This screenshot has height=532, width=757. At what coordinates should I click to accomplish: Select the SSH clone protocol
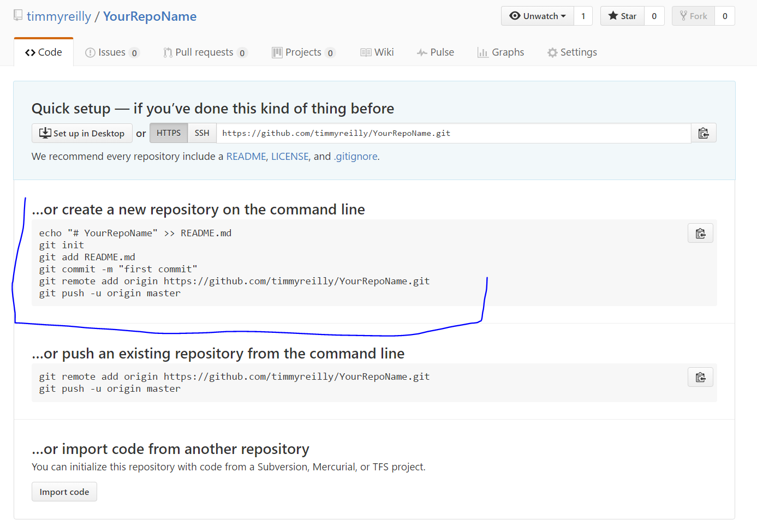(202, 133)
